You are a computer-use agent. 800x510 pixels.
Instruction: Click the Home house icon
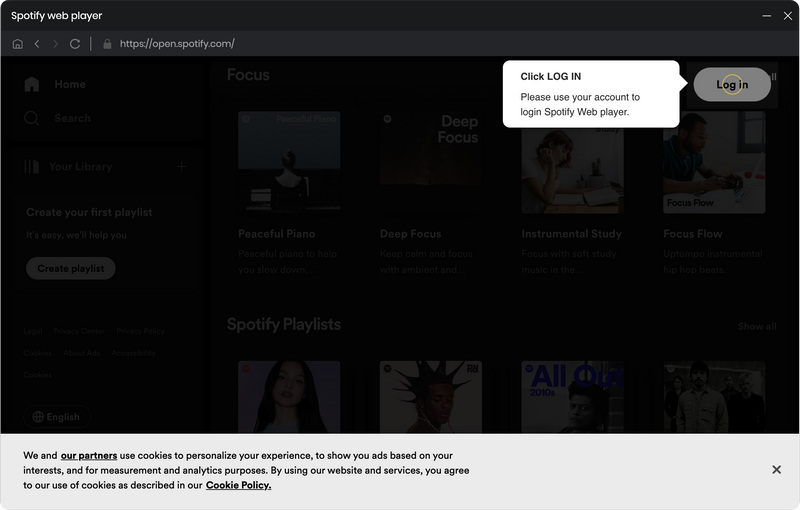click(x=32, y=84)
